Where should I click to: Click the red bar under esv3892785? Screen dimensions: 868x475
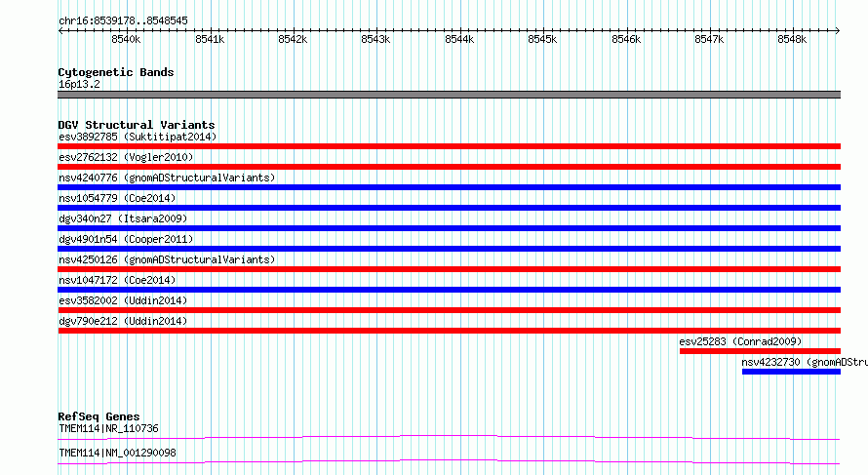[x=449, y=146]
